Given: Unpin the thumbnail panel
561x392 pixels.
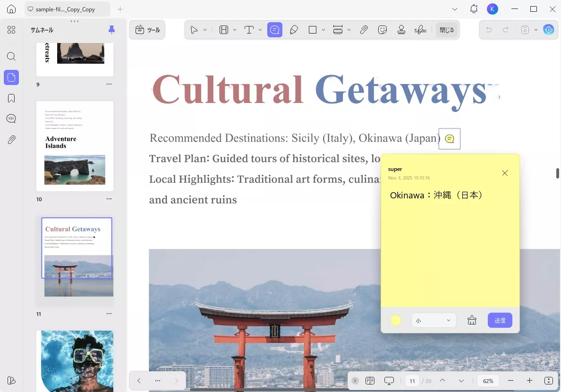Looking at the screenshot, I should [111, 30].
